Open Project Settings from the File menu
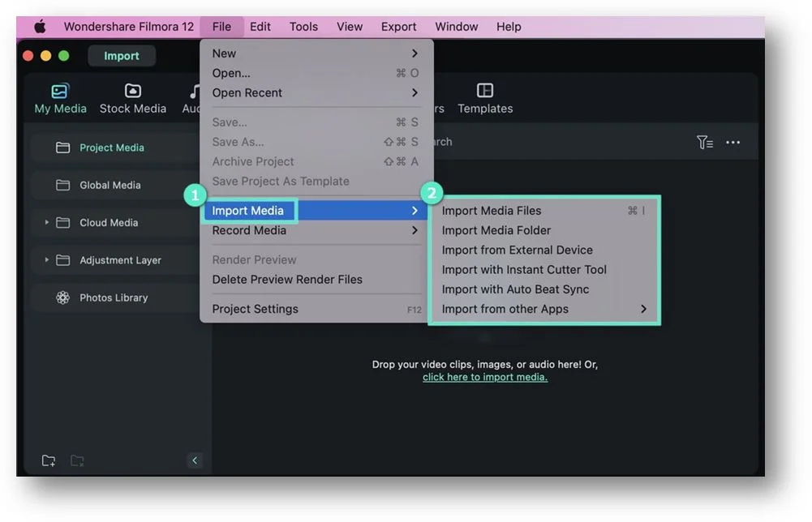The image size is (812, 522). 315,309
